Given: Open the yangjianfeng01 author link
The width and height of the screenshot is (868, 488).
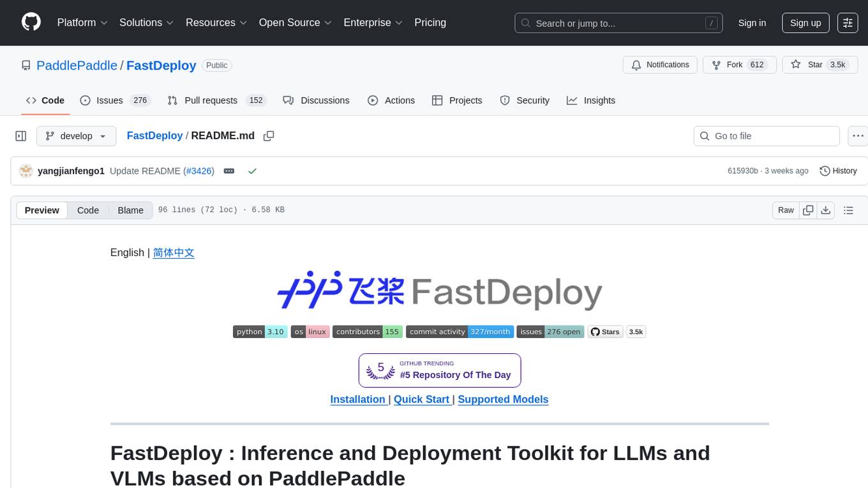Looking at the screenshot, I should click(71, 171).
